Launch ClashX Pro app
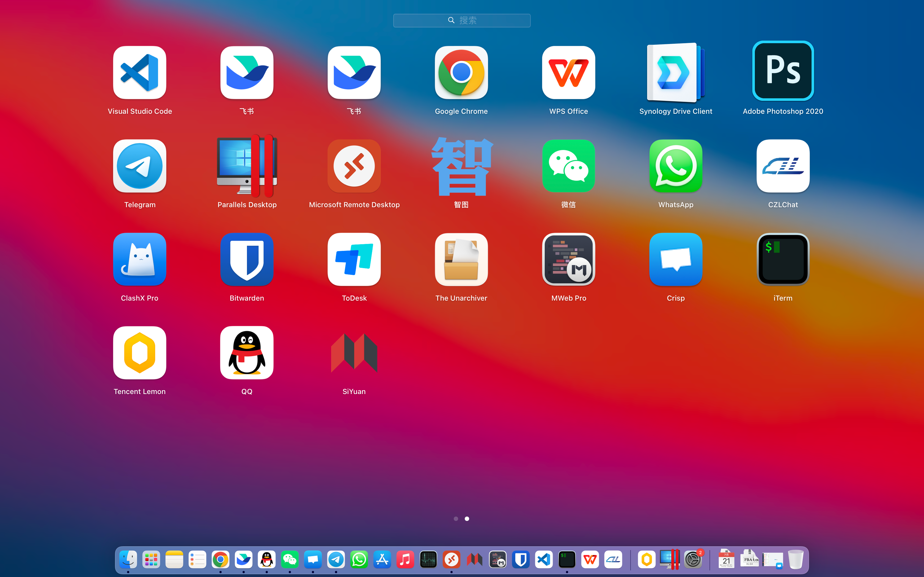The width and height of the screenshot is (924, 577). click(140, 259)
